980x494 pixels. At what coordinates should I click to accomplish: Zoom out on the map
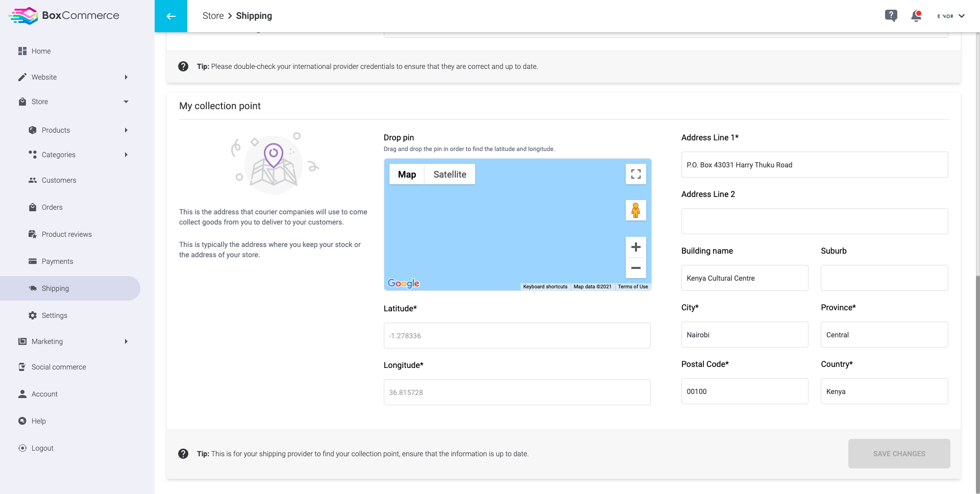click(636, 268)
